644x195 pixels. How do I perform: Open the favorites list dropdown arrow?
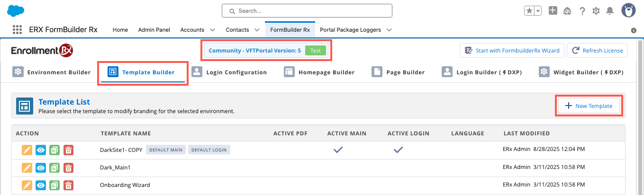tap(538, 11)
